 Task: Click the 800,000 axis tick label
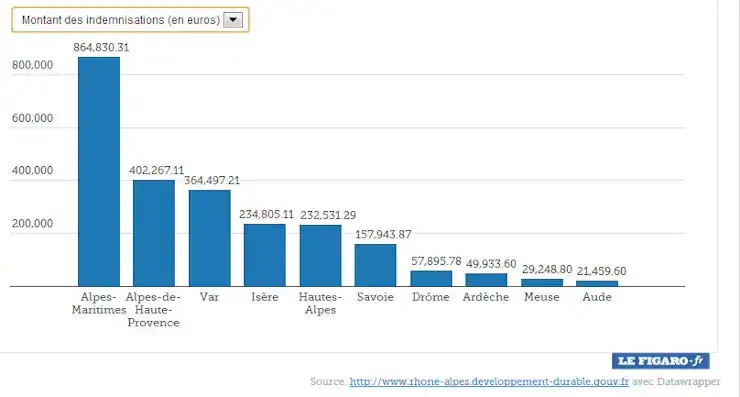click(33, 65)
